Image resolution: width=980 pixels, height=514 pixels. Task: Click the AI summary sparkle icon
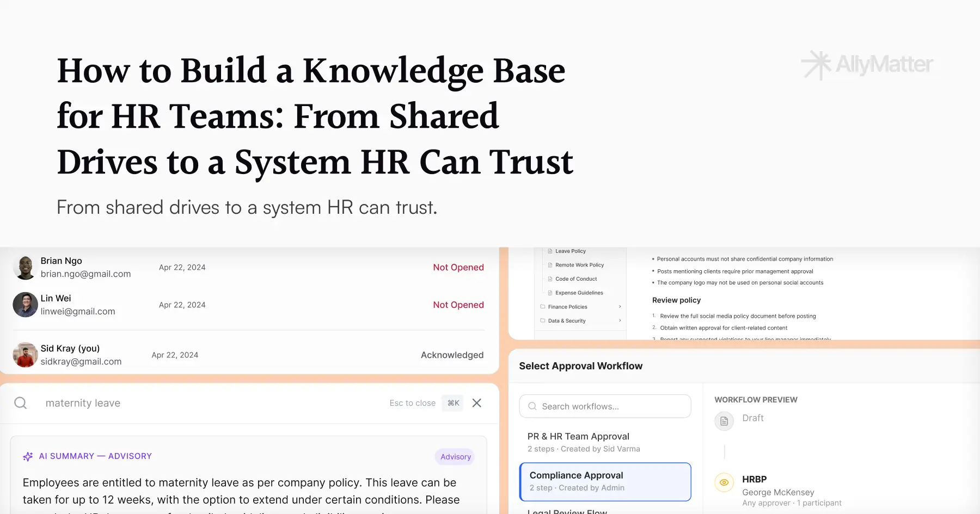point(28,456)
